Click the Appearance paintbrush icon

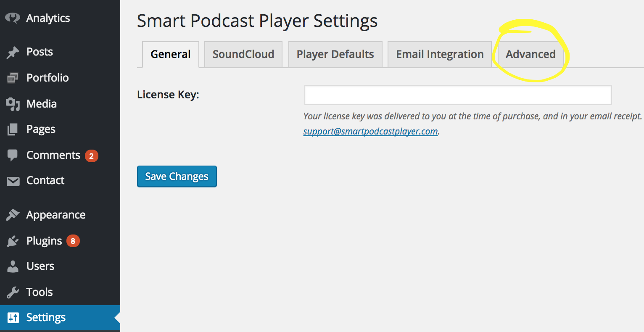(x=13, y=215)
